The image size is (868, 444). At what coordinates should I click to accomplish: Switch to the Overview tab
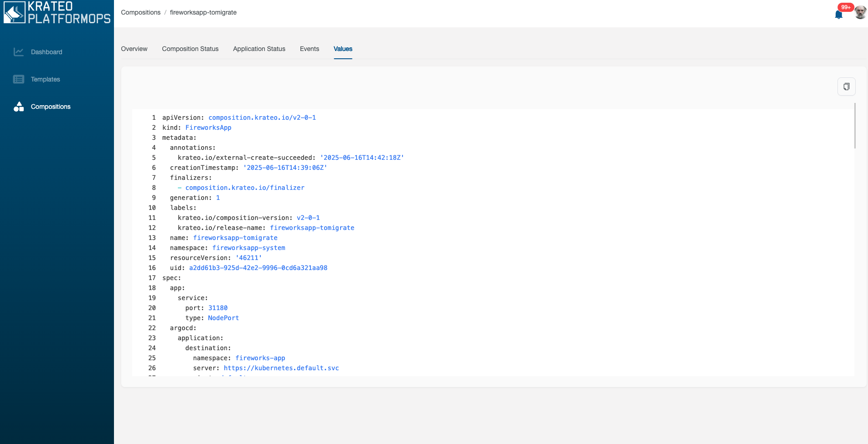[134, 49]
